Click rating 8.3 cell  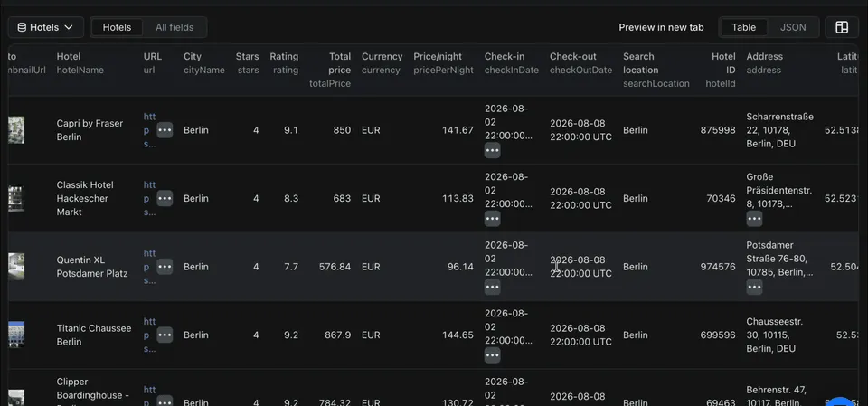tap(291, 198)
